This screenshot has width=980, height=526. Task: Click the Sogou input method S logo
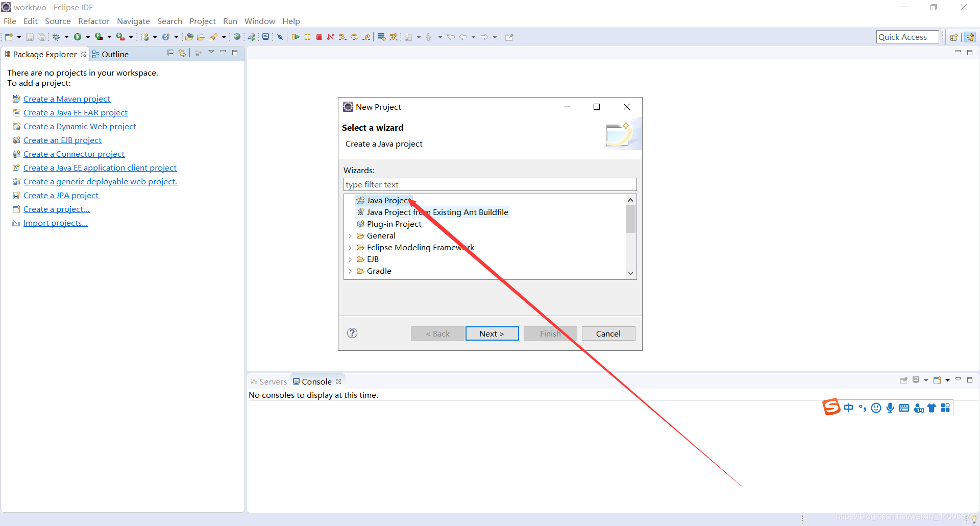(x=831, y=407)
